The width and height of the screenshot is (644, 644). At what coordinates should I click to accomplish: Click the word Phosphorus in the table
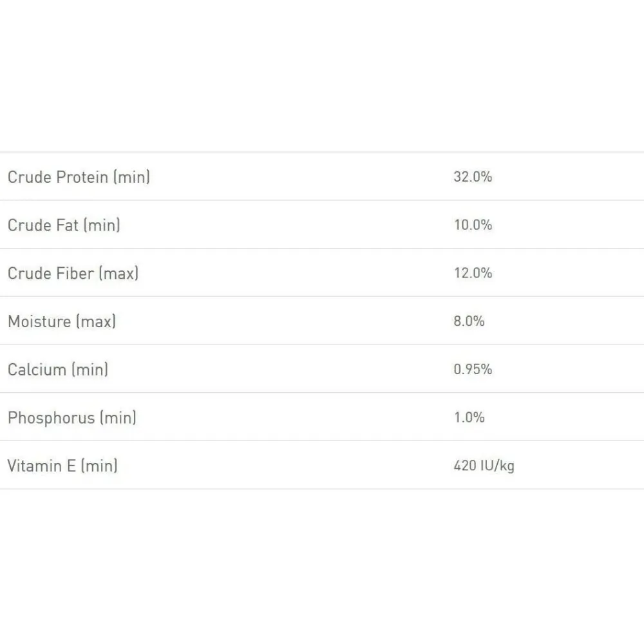tap(52, 418)
